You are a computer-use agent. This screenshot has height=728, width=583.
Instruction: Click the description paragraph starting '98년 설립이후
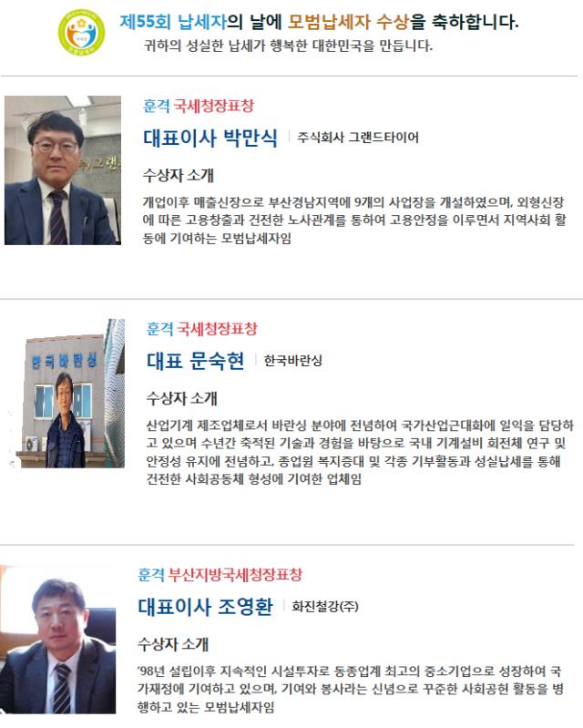351,689
